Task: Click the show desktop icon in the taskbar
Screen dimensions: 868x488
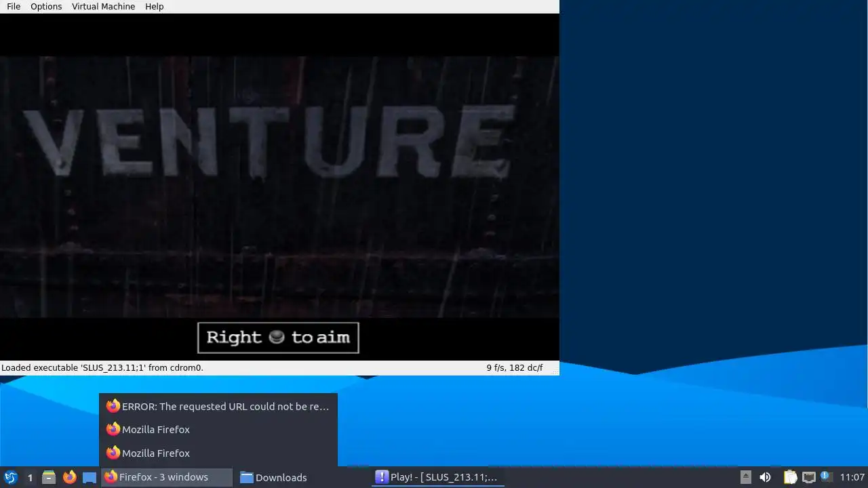Action: (90, 477)
